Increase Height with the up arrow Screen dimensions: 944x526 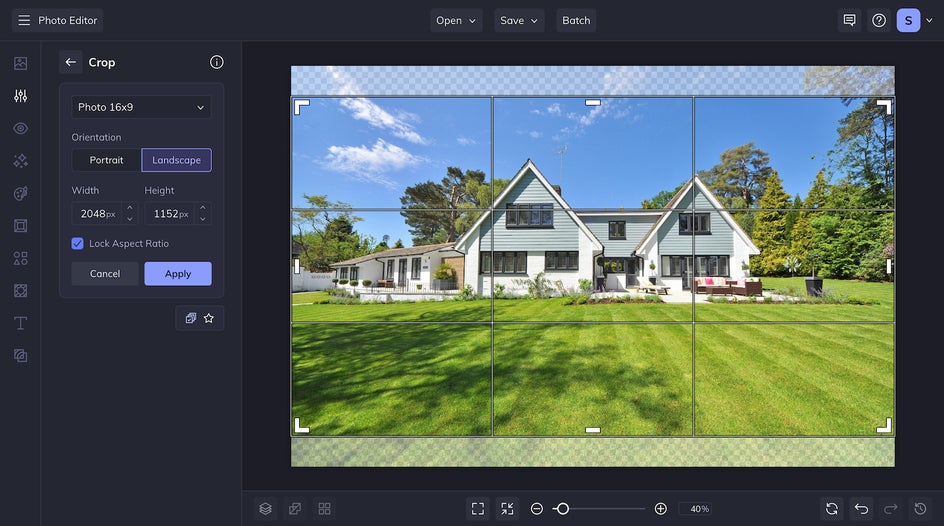tap(203, 208)
